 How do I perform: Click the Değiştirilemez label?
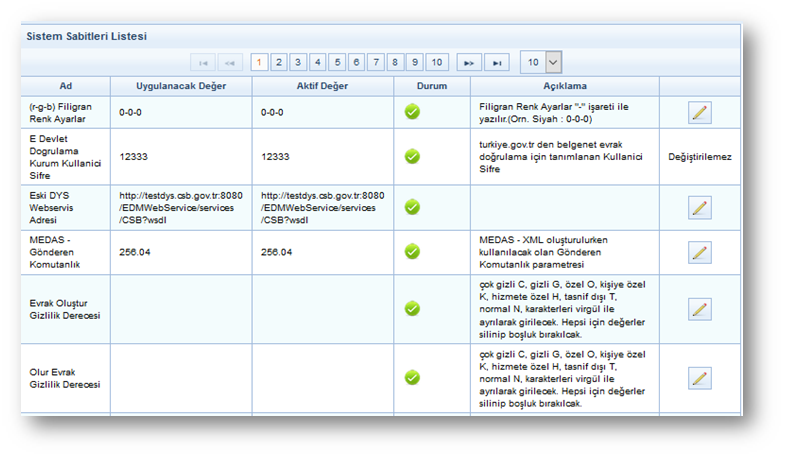[699, 157]
